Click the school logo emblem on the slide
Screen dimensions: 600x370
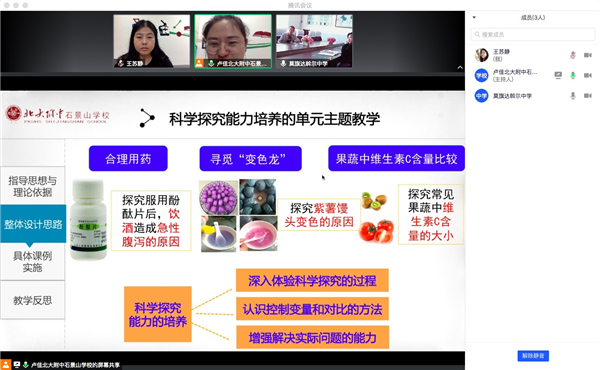coord(13,114)
